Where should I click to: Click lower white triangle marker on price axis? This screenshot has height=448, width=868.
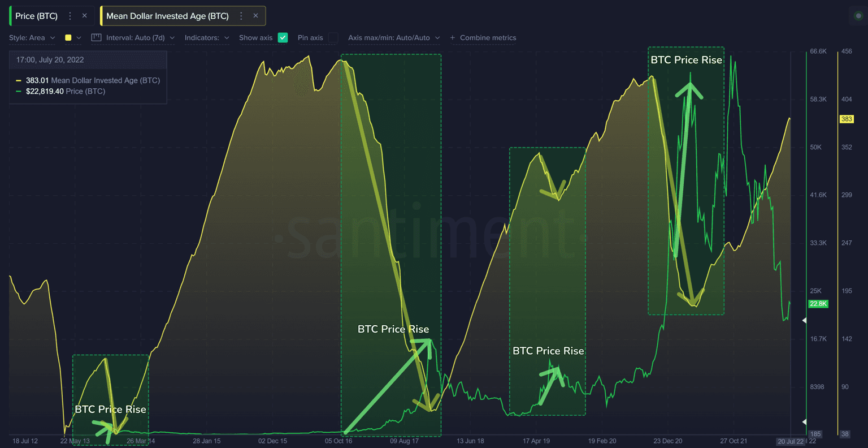(x=804, y=422)
